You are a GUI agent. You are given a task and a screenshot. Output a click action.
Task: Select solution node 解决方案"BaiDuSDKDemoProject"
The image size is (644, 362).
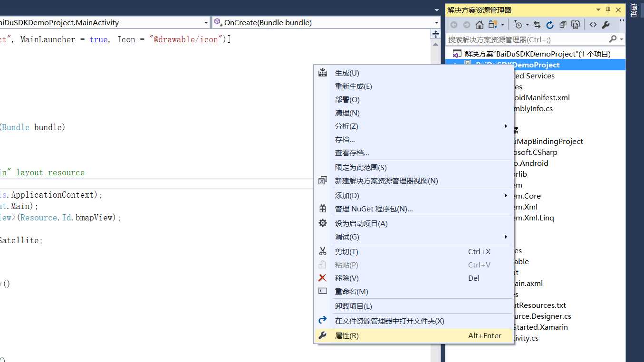pyautogui.click(x=538, y=54)
